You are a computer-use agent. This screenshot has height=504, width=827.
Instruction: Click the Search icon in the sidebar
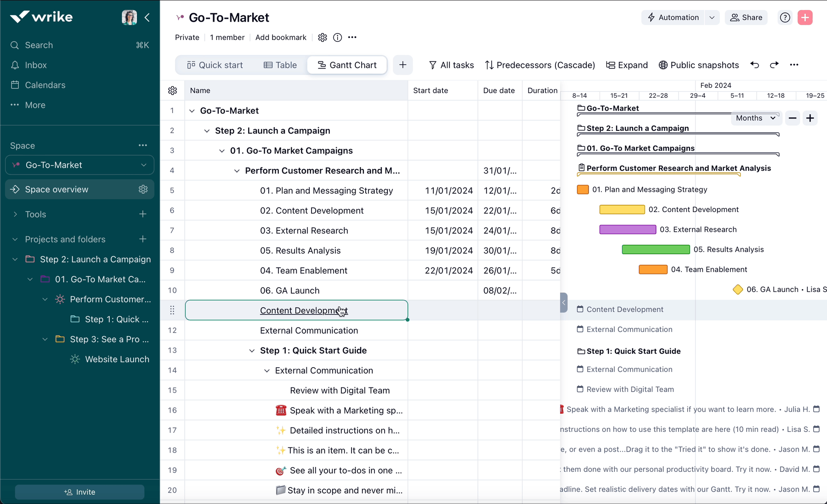tap(14, 45)
